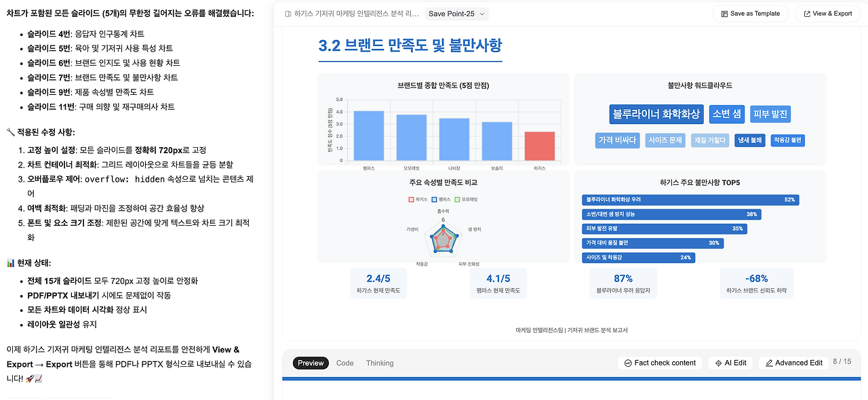The width and height of the screenshot is (868, 400).
Task: Select the 여백 최적화 list item
Action: [115, 208]
